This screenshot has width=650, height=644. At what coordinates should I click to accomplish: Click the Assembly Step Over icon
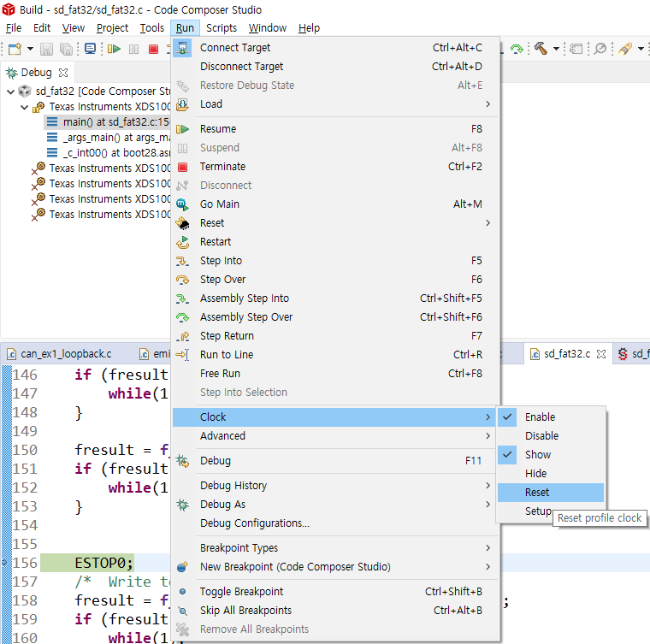(182, 317)
